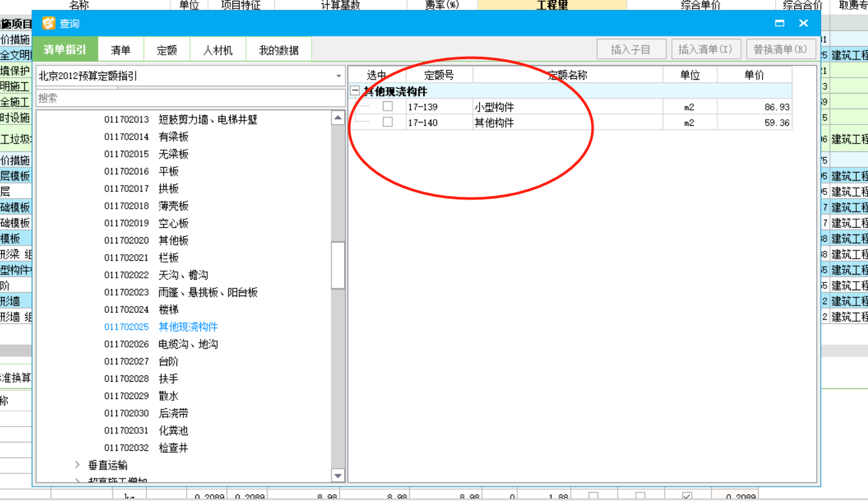Click the tree scrollbar down arrow
Image resolution: width=868 pixels, height=501 pixels.
click(x=338, y=475)
